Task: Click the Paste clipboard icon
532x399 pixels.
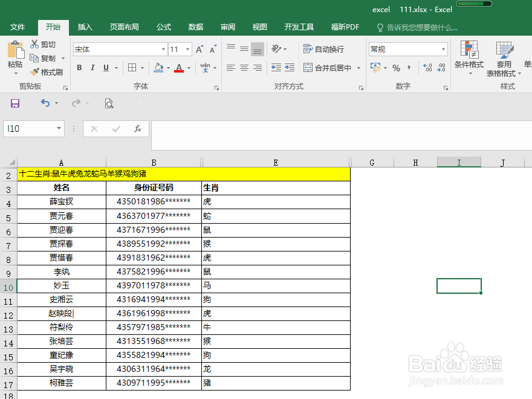Action: pos(16,50)
